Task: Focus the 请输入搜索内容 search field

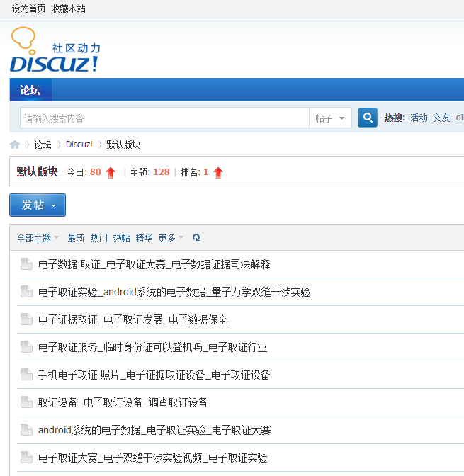Action: click(164, 118)
